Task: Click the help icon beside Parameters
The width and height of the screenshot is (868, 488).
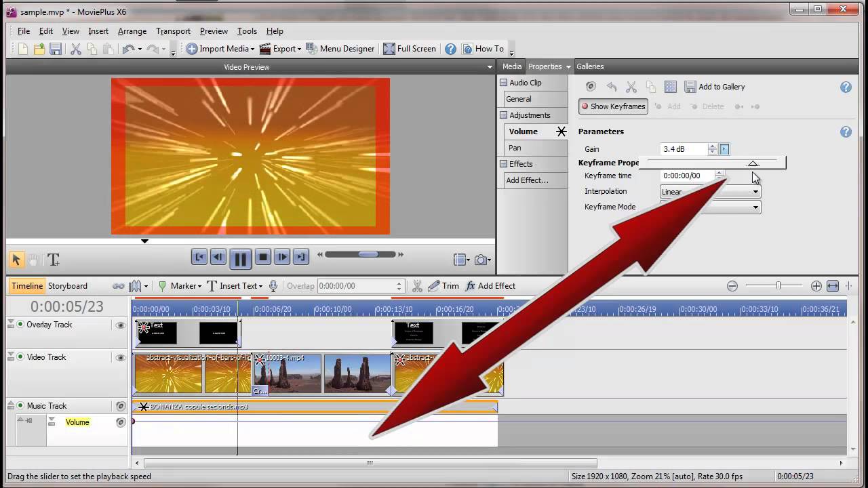Action: tap(846, 132)
